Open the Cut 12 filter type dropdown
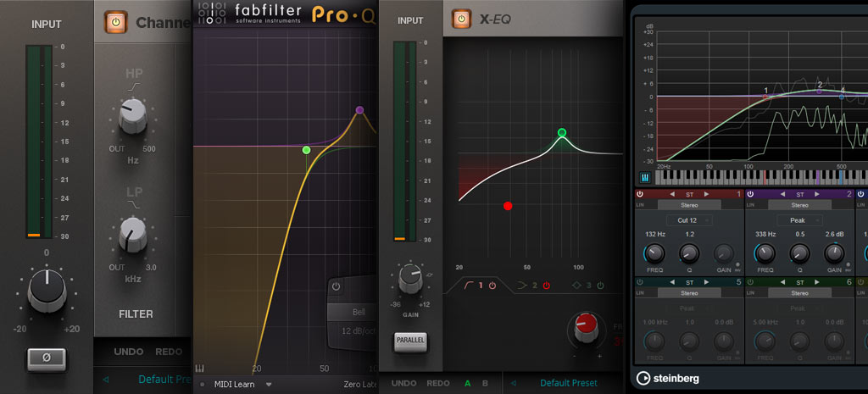Viewport: 868px width, 394px height. [689, 220]
